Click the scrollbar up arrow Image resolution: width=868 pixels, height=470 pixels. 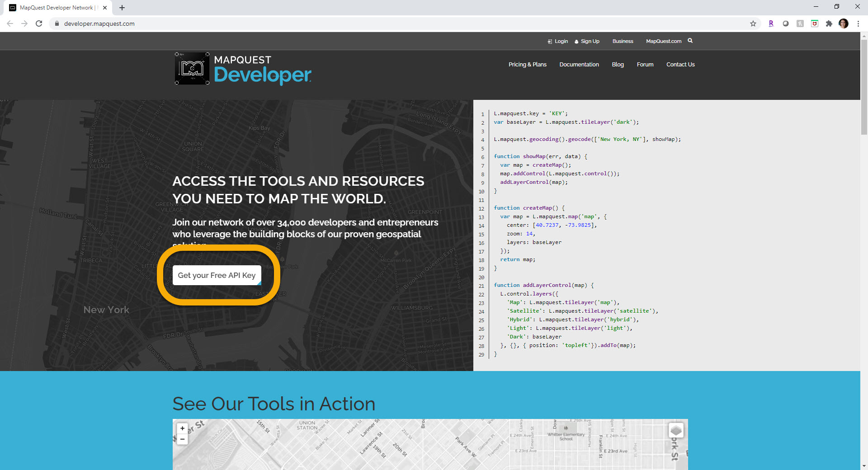point(864,35)
